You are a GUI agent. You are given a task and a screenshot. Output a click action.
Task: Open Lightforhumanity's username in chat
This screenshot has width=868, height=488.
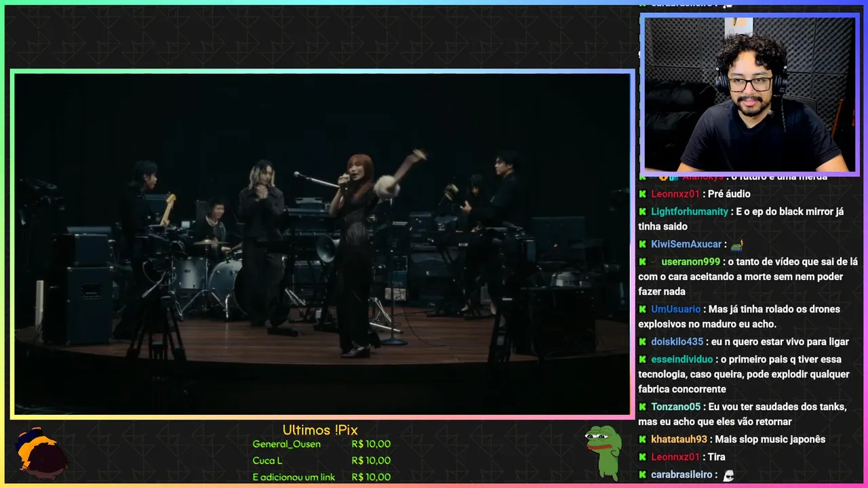690,211
